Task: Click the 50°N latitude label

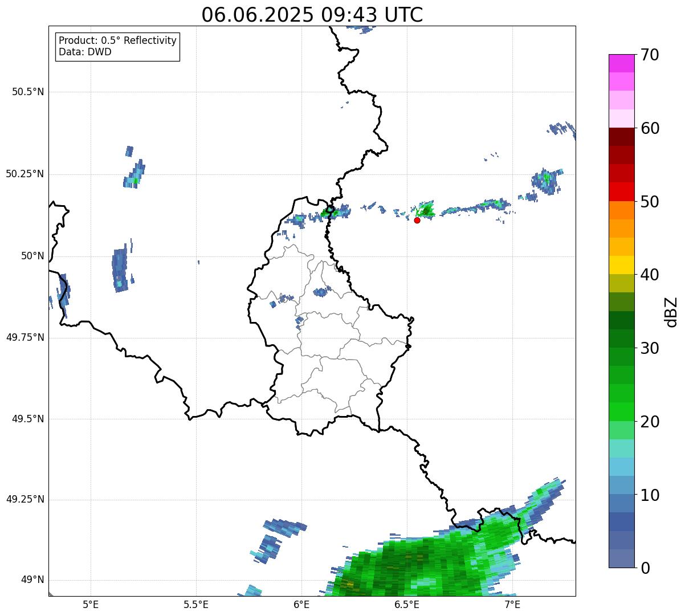Action: point(32,256)
